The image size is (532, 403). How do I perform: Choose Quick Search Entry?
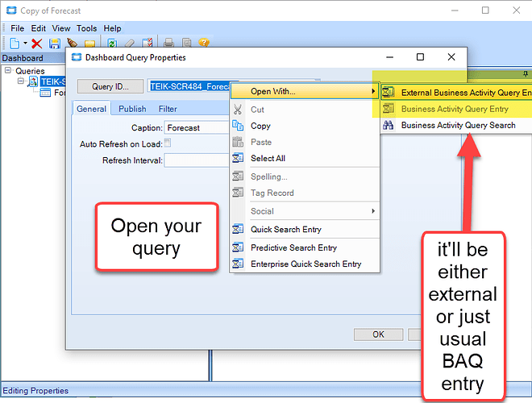pos(305,230)
